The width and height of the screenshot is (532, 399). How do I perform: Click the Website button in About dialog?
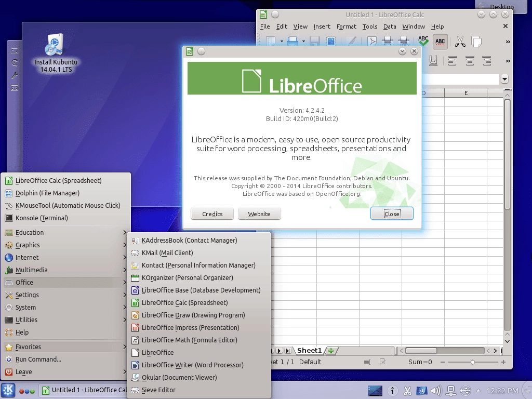(x=259, y=214)
